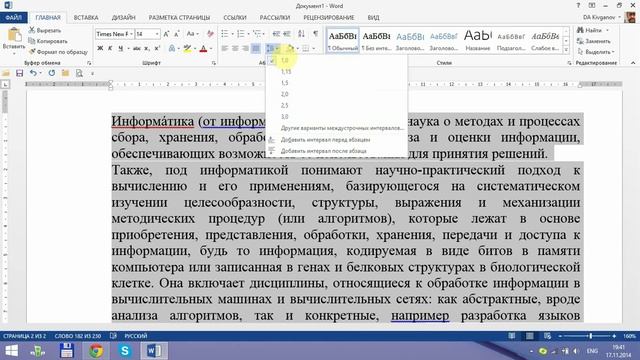
Task: Switch to web layout view in status bar
Action: point(547,336)
